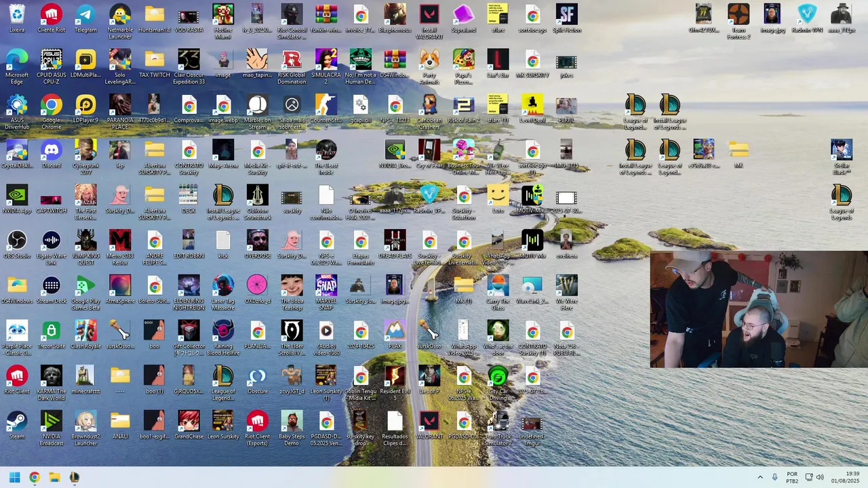
Task: Select the Euro Truck Simulator 2 icon
Action: (498, 428)
